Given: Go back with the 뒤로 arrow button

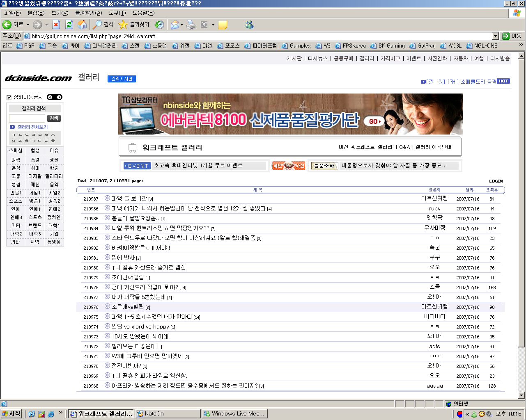Looking at the screenshot, I should (13, 25).
